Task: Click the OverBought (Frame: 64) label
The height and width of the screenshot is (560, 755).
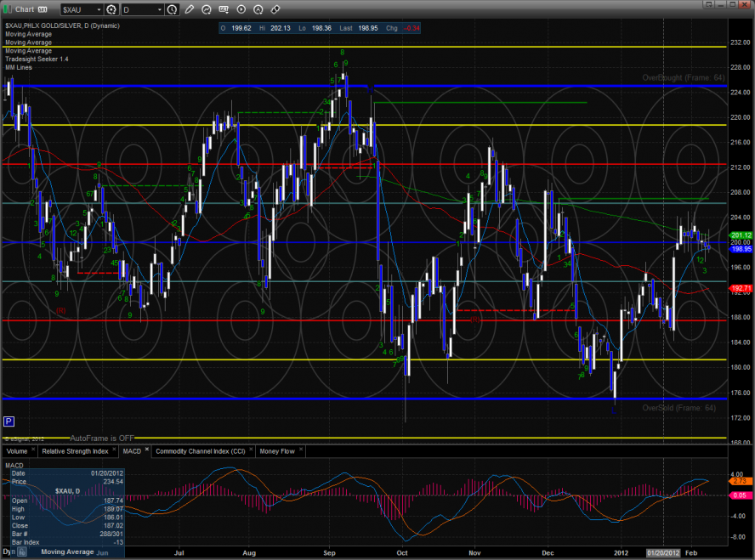Action: click(x=684, y=78)
